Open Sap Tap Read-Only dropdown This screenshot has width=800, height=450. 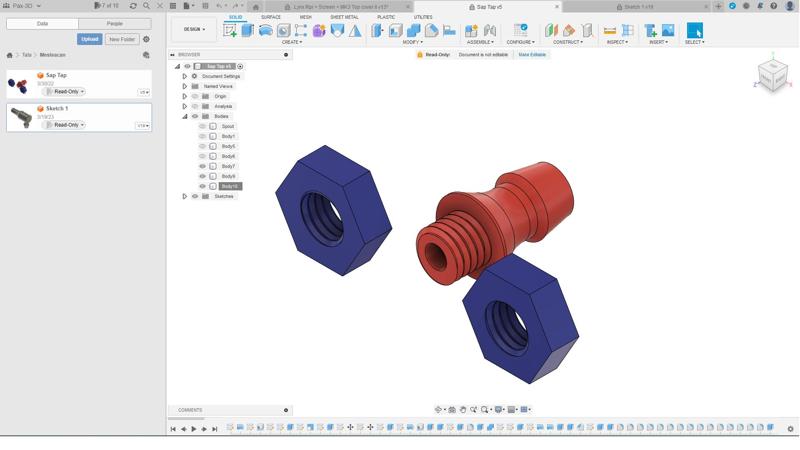[x=65, y=92]
